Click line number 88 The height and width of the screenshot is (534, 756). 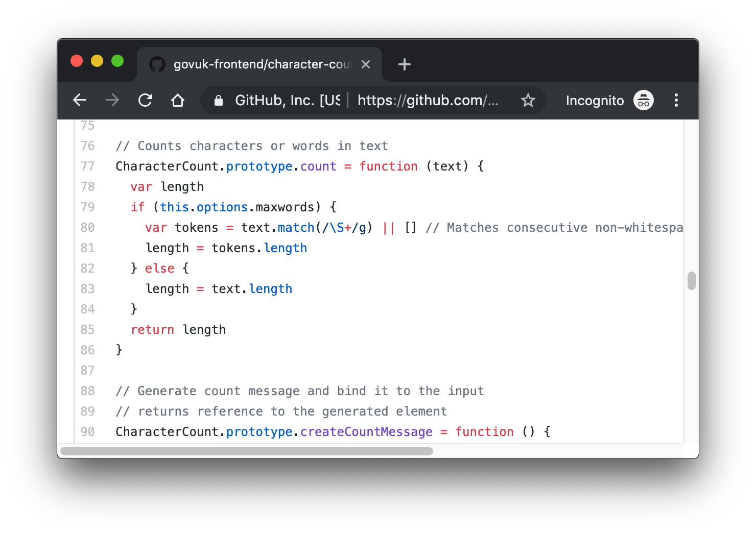pyautogui.click(x=88, y=391)
